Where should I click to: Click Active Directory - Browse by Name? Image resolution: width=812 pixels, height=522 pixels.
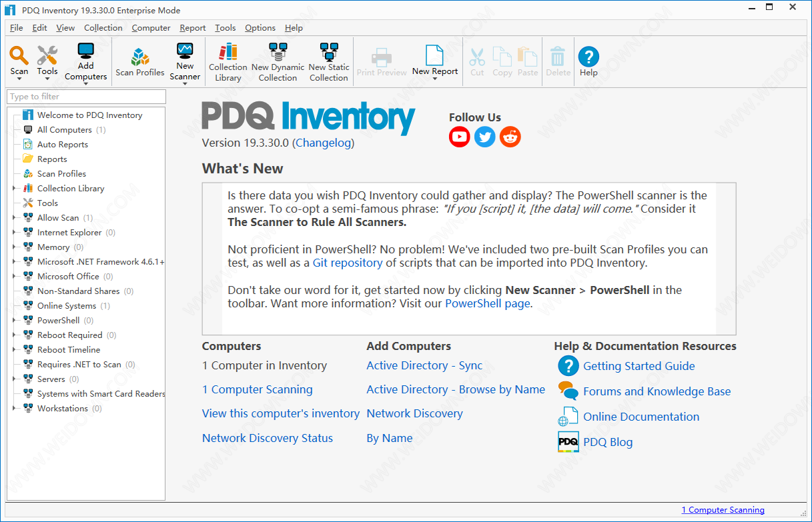[456, 389]
